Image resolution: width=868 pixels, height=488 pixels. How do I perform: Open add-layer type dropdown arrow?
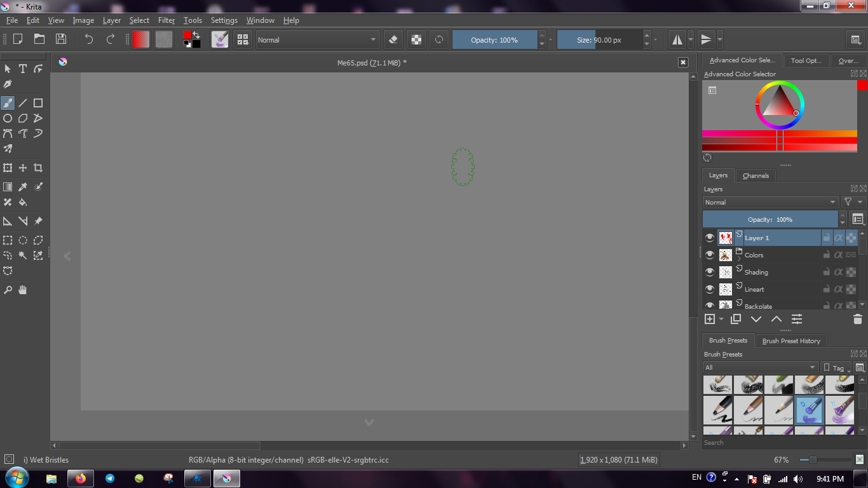721,319
